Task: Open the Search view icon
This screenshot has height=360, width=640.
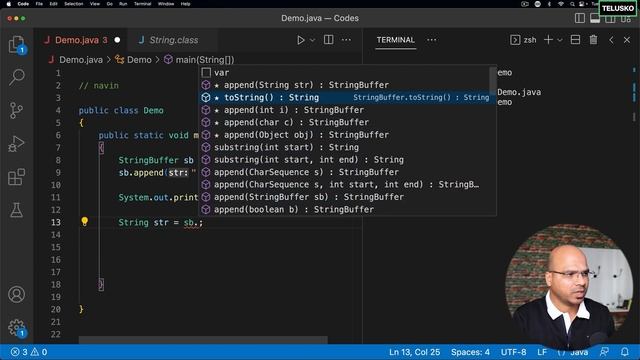Action: pos(16,77)
